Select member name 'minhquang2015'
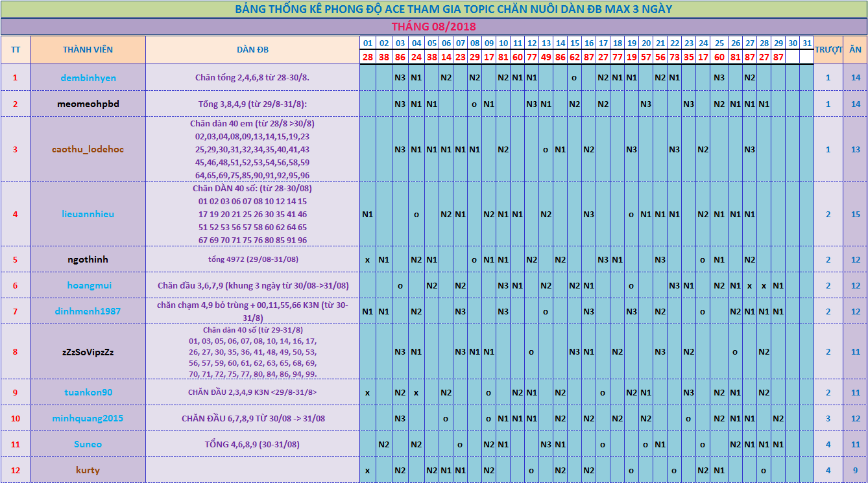This screenshot has width=868, height=483. tap(88, 418)
